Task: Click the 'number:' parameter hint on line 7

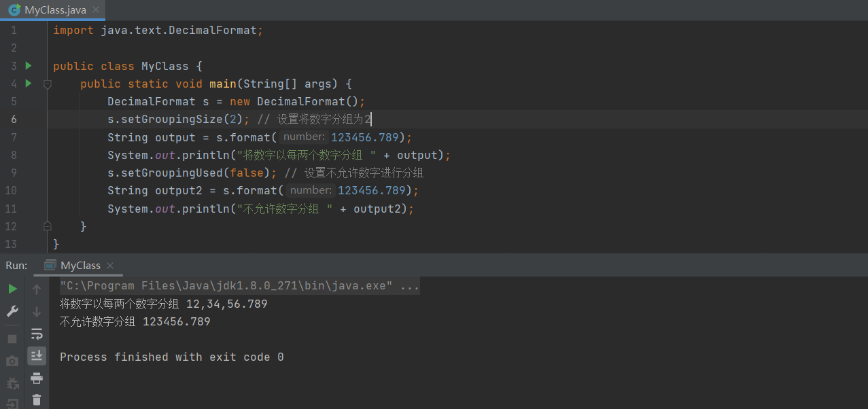Action: coord(304,137)
